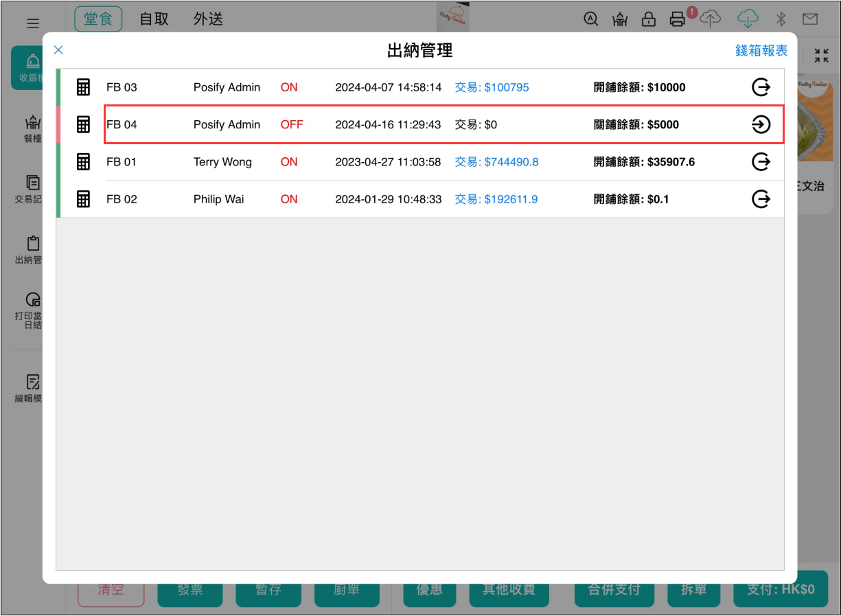Click the lock icon in top bar
Image resolution: width=841 pixels, height=616 pixels.
pyautogui.click(x=648, y=19)
